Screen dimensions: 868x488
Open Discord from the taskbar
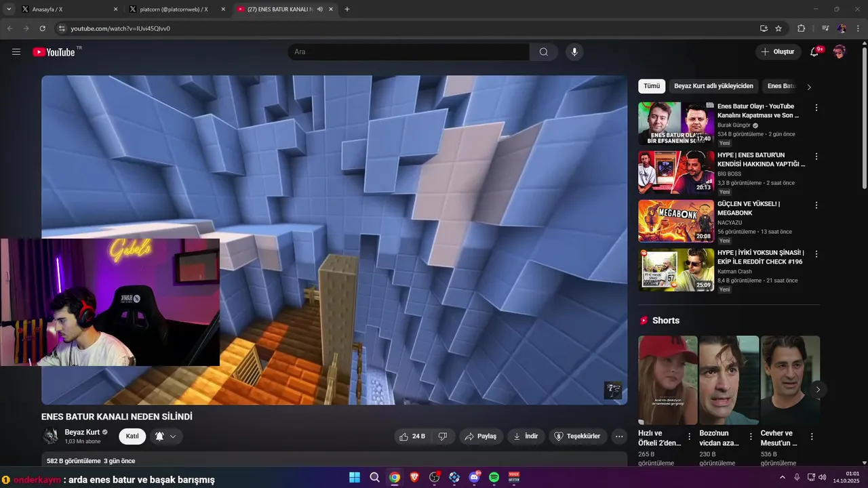pyautogui.click(x=474, y=478)
